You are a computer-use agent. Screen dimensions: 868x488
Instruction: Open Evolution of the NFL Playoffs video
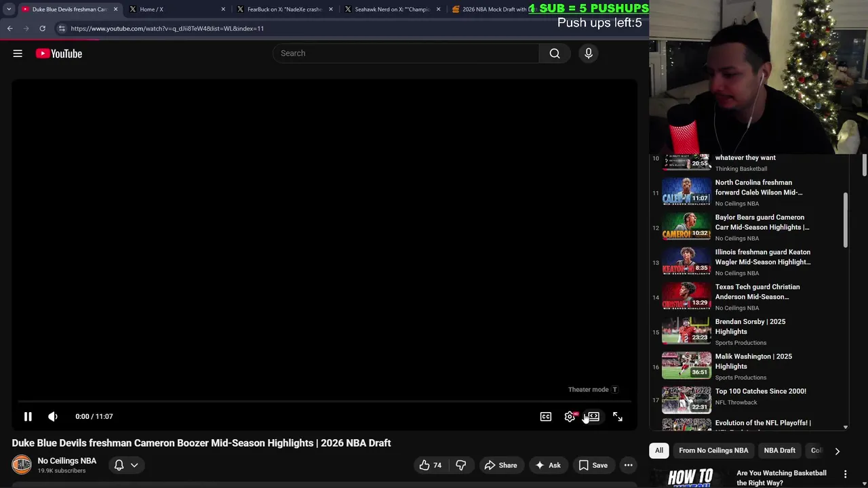point(763,423)
